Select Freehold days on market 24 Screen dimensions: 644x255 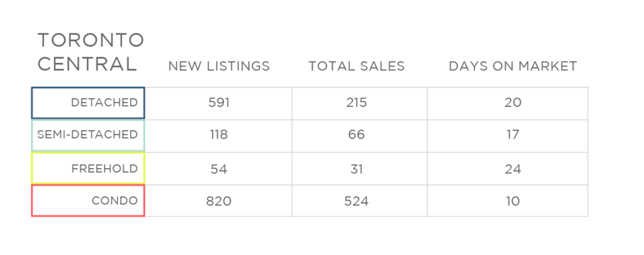(513, 169)
